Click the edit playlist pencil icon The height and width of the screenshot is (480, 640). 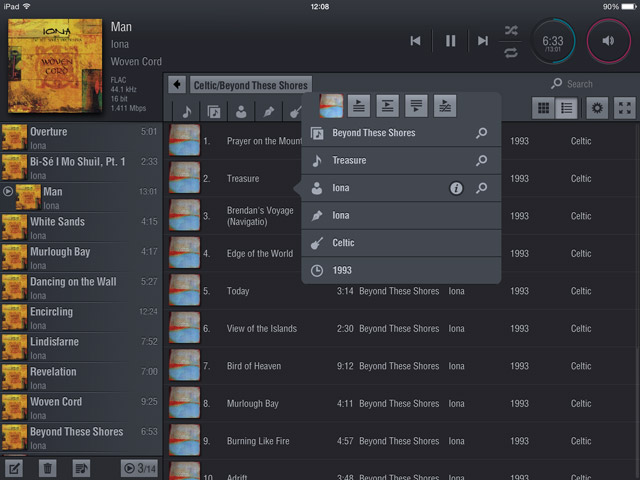point(15,468)
